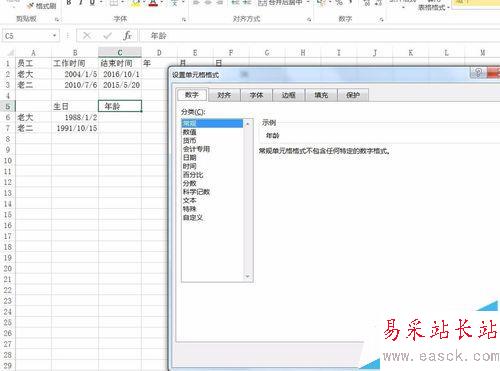Select cell C2 with date 2016/10/1
This screenshot has height=371, width=500.
pos(120,74)
